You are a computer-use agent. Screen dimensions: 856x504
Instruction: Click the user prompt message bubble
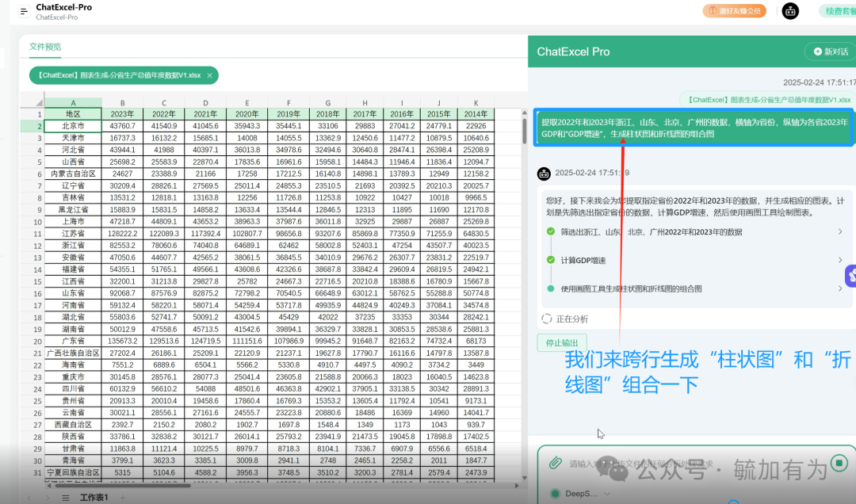[x=694, y=128]
